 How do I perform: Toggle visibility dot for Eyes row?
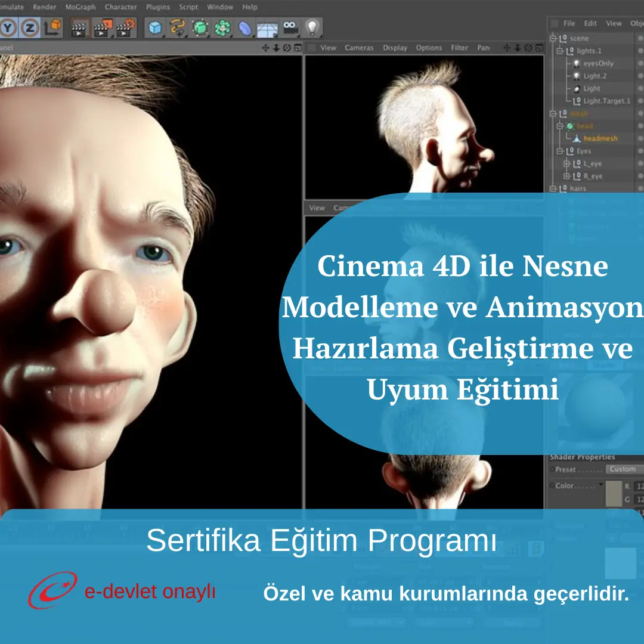(640, 151)
